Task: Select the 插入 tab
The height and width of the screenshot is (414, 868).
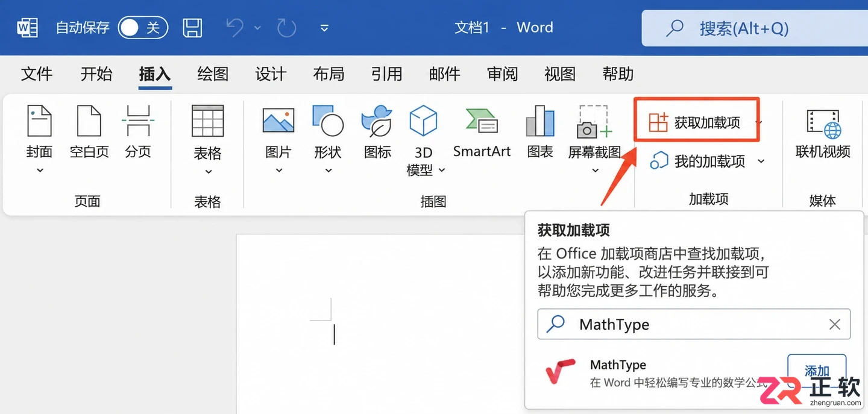Action: tap(155, 74)
